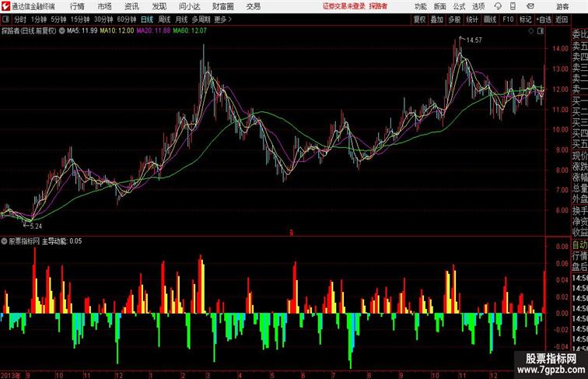Screen dimensions: 588x379
Task: Select the 周线 weekly tab
Action: [x=164, y=19]
